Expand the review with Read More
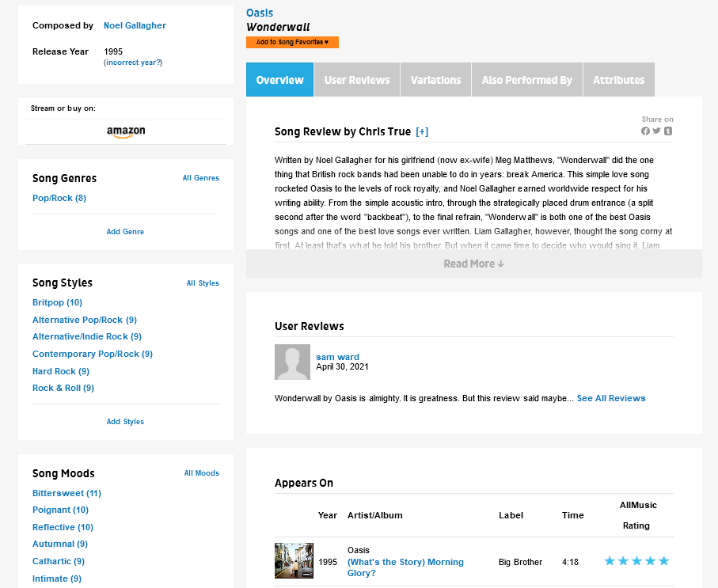718x588 pixels. (x=473, y=264)
